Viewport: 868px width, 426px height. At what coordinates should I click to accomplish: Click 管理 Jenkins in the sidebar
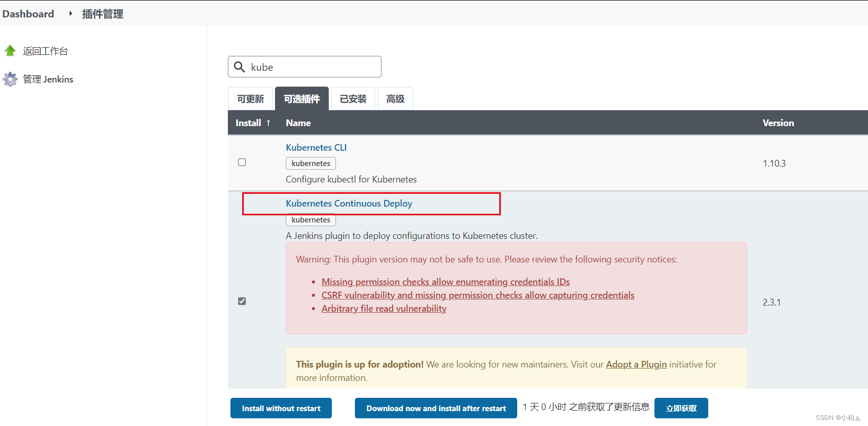pos(48,79)
